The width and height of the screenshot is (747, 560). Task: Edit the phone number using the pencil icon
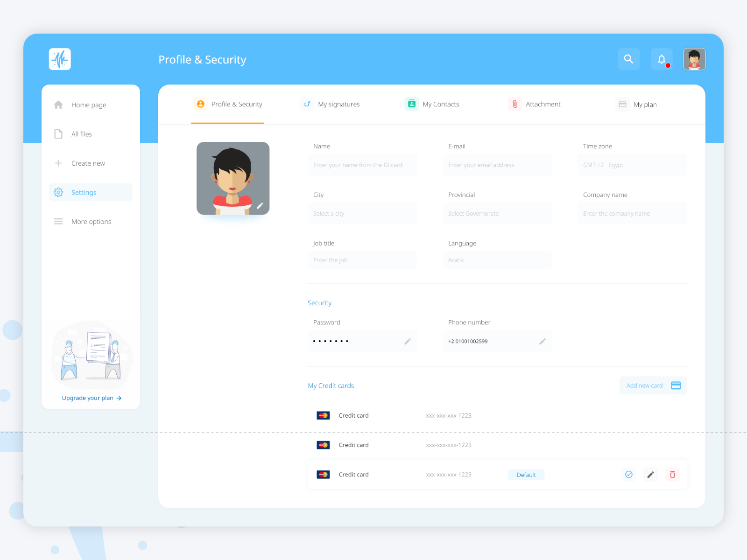pos(543,341)
